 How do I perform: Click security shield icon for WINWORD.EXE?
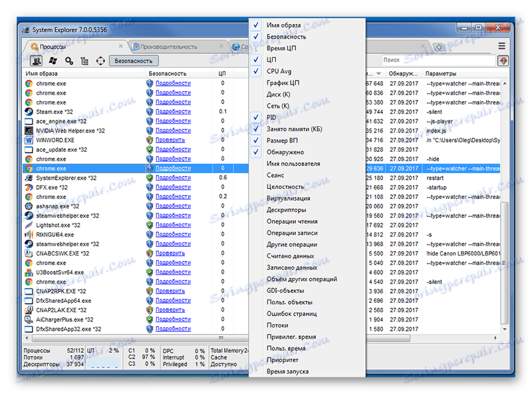(x=150, y=140)
